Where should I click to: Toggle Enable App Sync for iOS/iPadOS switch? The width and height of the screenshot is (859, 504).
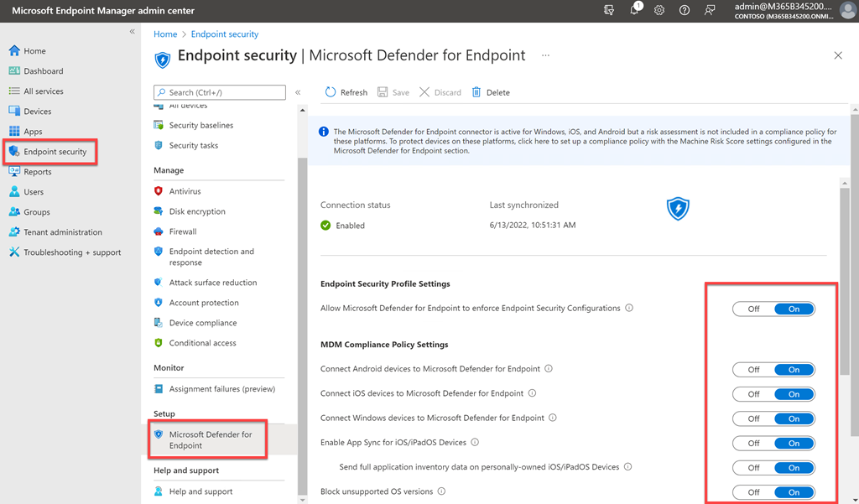tap(773, 443)
